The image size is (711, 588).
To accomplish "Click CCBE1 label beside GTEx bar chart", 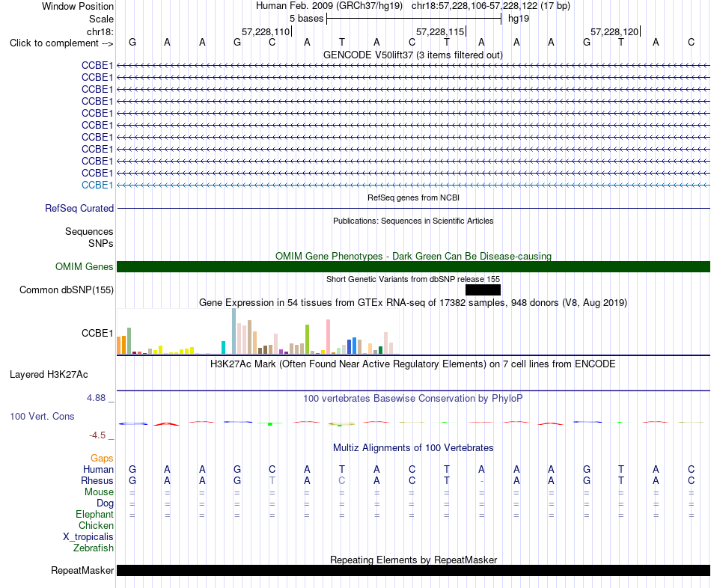I will (97, 333).
